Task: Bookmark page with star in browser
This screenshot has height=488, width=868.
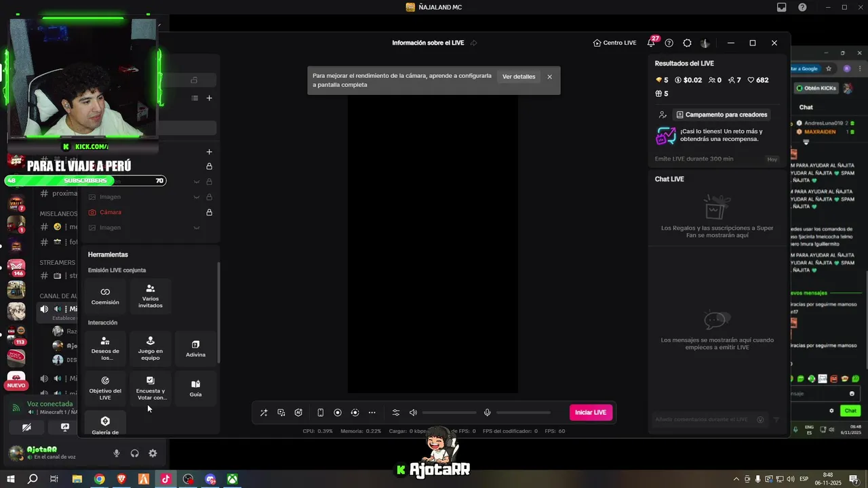Action: click(829, 68)
